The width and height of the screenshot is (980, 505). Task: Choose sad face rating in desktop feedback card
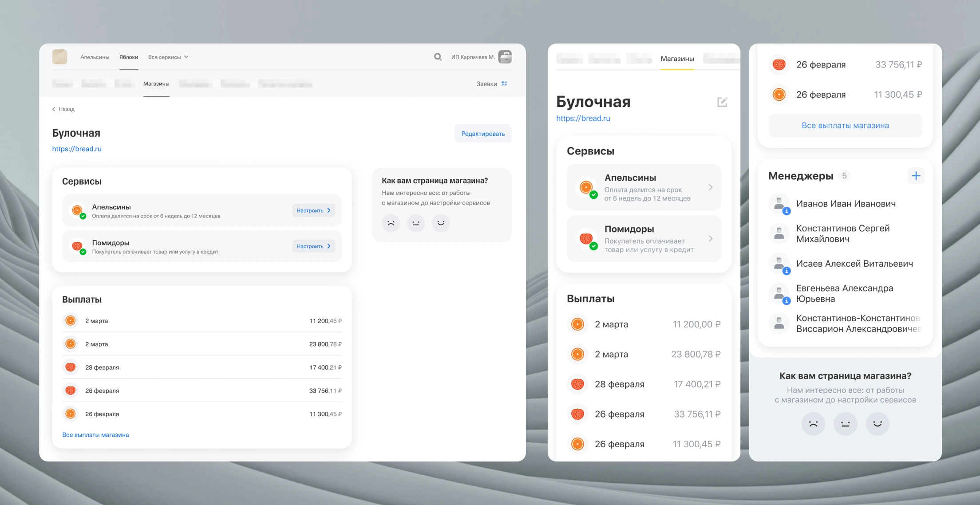tap(391, 223)
